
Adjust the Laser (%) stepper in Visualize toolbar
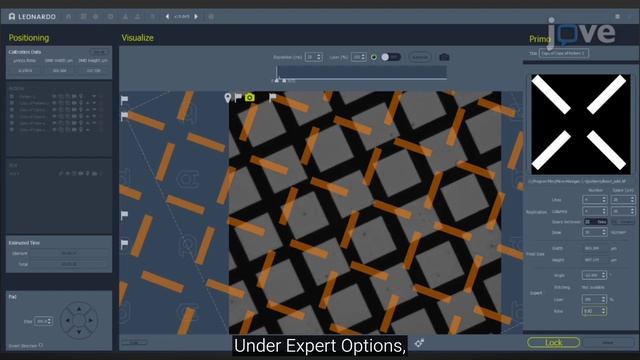click(359, 57)
